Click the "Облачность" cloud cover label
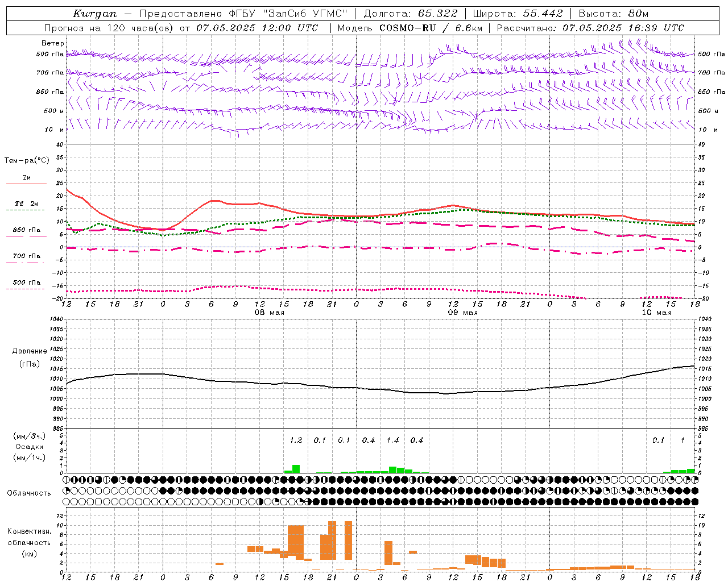 [x=29, y=493]
